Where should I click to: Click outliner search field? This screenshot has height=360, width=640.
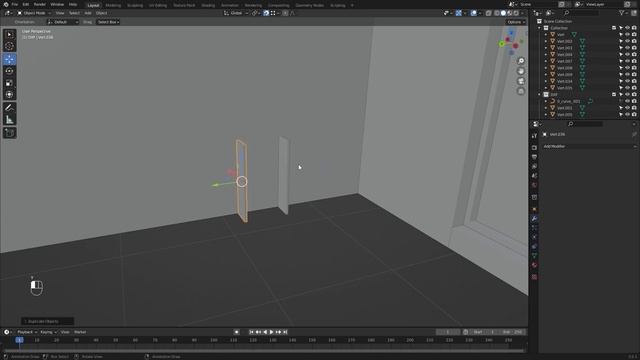(580, 13)
